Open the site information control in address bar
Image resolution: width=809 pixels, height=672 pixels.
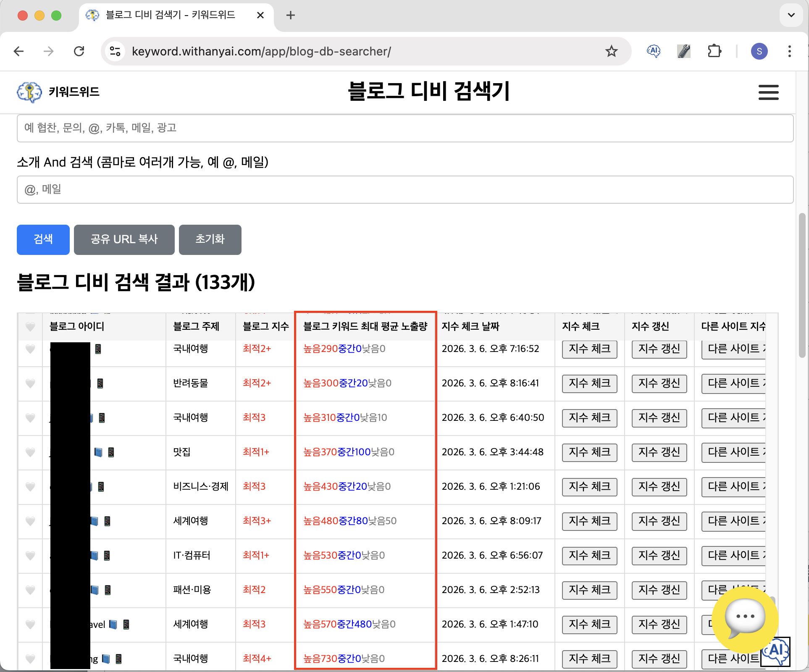click(115, 51)
